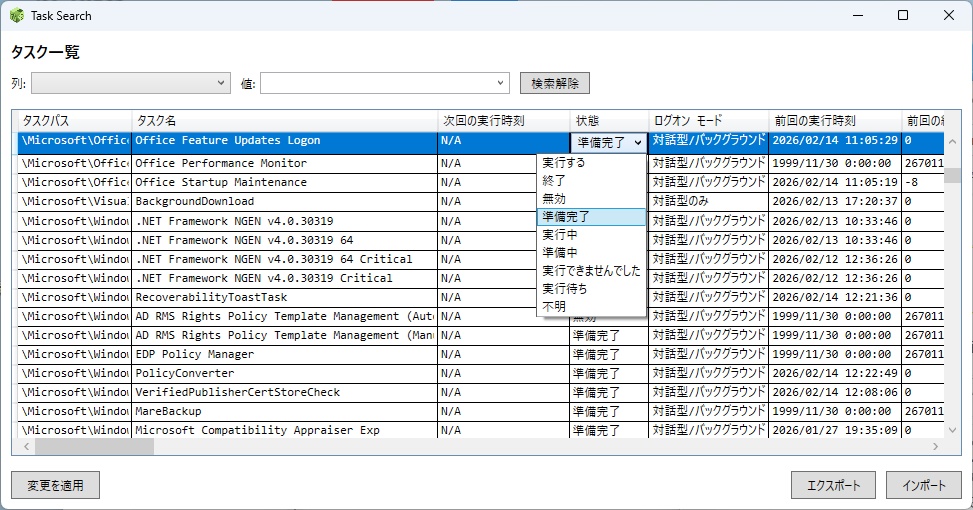
Task: Maximize the Task Search window
Action: [904, 16]
